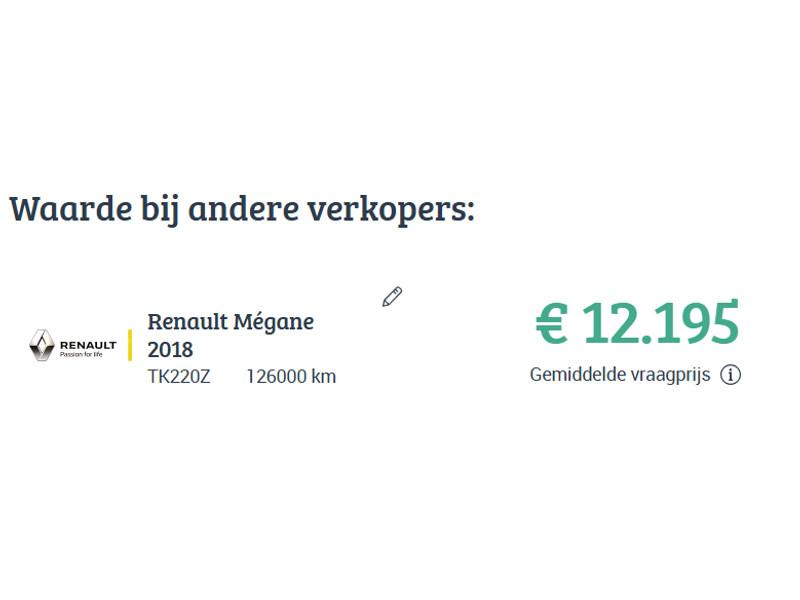Click the word verkopers in the heading
The height and width of the screenshot is (600, 800).
pos(388,210)
